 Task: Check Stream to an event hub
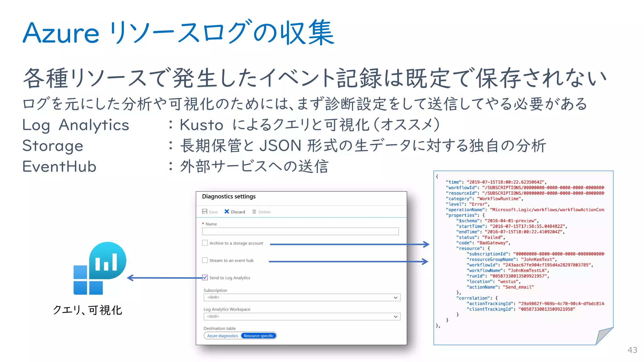(205, 260)
